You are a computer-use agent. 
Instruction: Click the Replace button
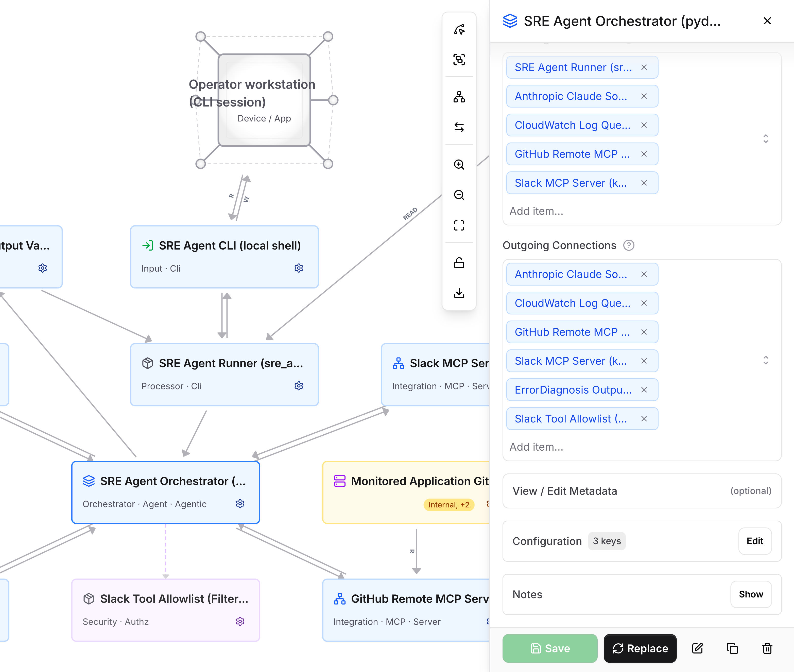[x=640, y=648]
